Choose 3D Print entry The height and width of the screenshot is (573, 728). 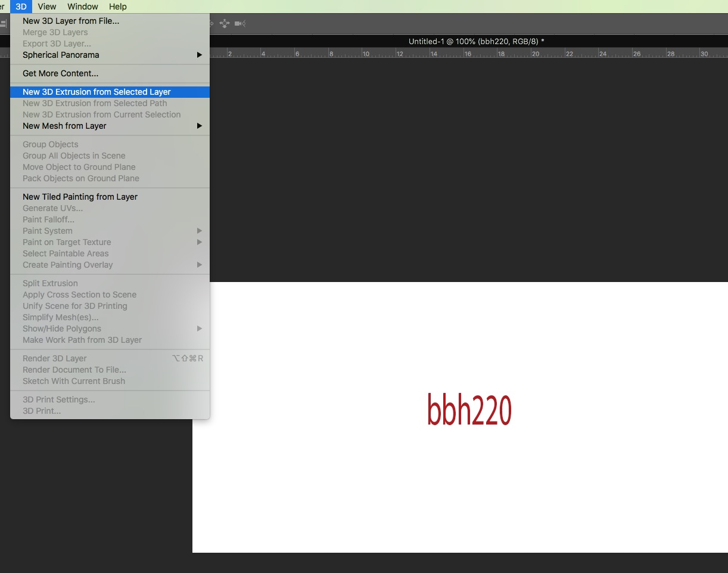tap(110, 411)
